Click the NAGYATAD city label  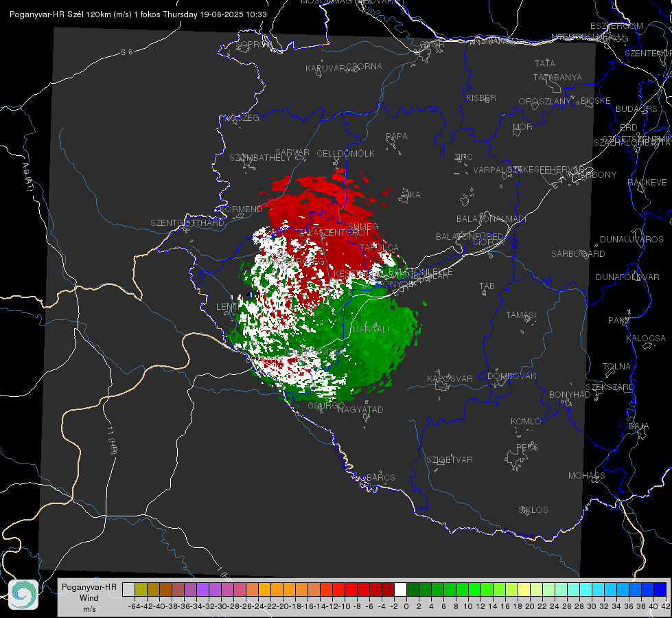click(360, 409)
